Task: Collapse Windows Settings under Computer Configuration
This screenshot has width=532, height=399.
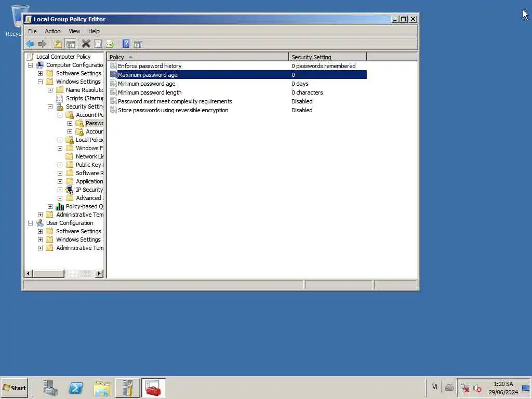Action: click(41, 82)
